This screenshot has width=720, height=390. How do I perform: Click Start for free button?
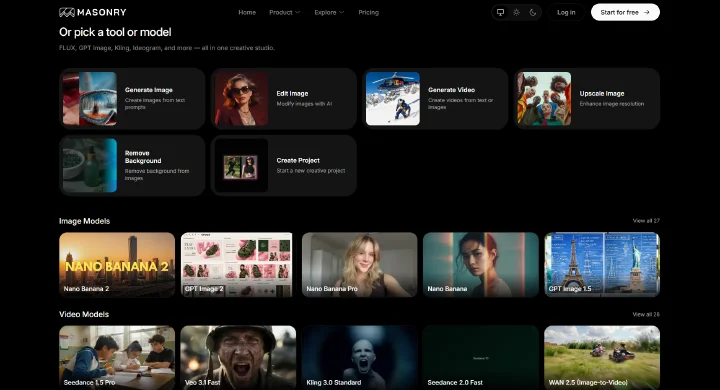pyautogui.click(x=625, y=12)
